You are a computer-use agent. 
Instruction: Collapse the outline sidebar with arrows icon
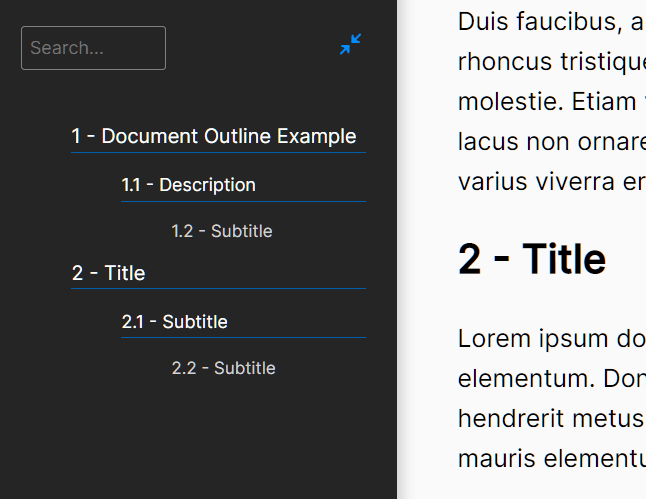click(350, 45)
